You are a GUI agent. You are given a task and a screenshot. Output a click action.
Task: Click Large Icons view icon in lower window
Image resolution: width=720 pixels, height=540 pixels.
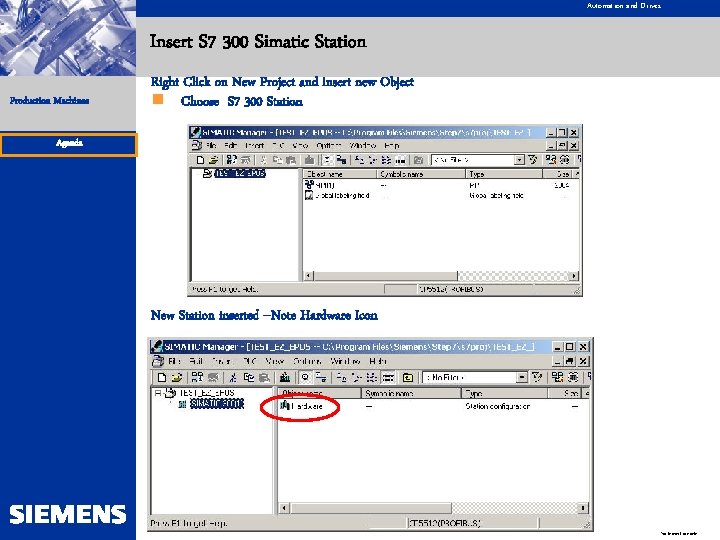[x=342, y=377]
